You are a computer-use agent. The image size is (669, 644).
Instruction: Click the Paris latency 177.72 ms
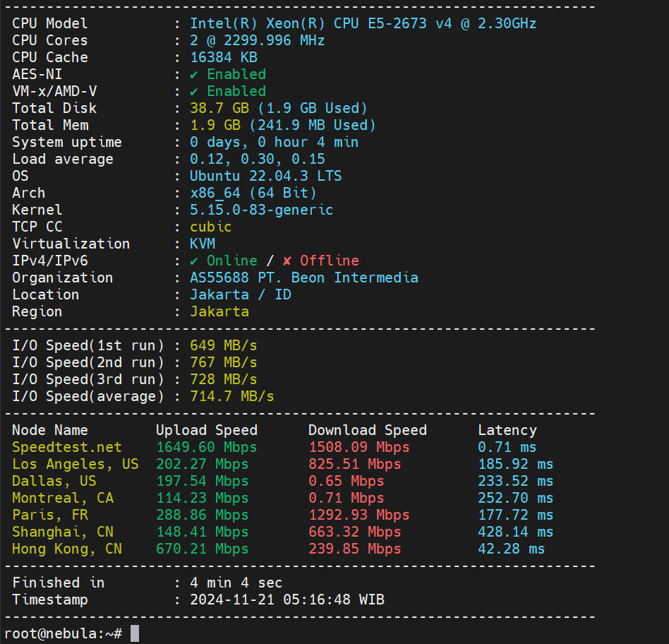[516, 515]
